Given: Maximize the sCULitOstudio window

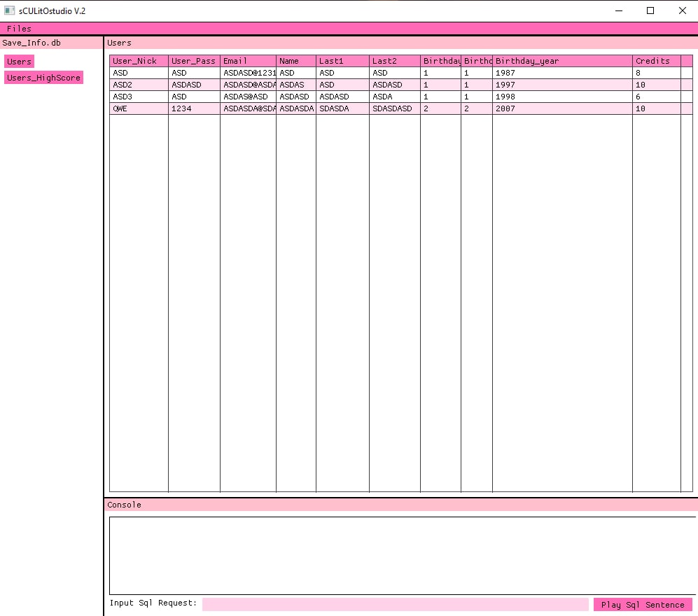Looking at the screenshot, I should pos(650,10).
